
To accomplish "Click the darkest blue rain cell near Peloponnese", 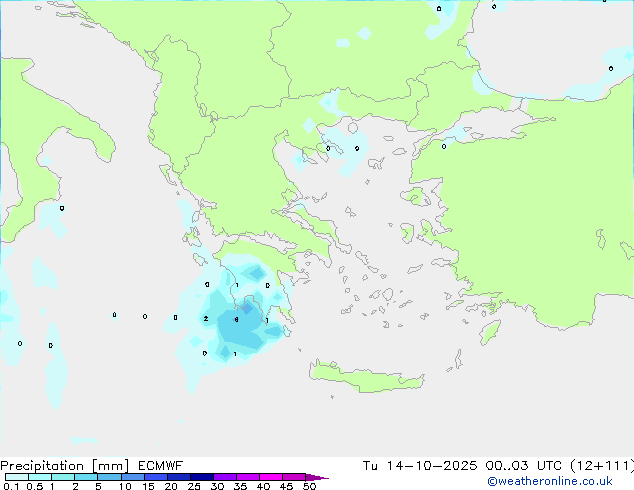I will click(247, 309).
